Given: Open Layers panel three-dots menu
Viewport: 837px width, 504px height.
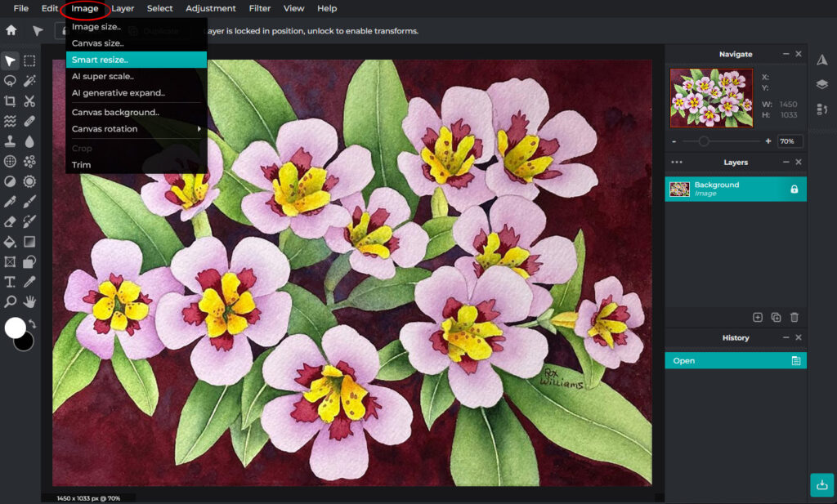Looking at the screenshot, I should coord(677,162).
